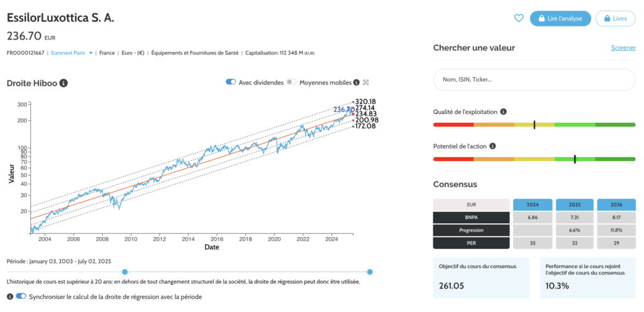Viewport: 644px width, 312px height.
Task: Toggle Avec dividendes switch
Action: click(x=230, y=82)
